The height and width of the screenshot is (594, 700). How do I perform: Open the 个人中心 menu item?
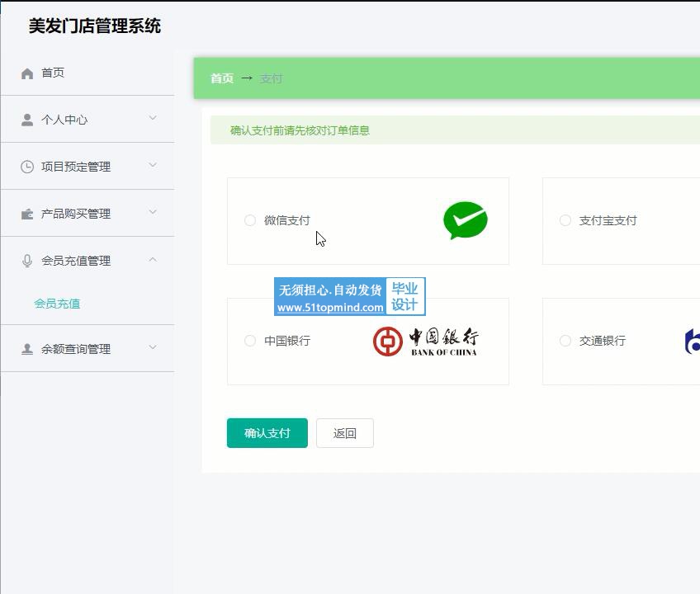[87, 120]
